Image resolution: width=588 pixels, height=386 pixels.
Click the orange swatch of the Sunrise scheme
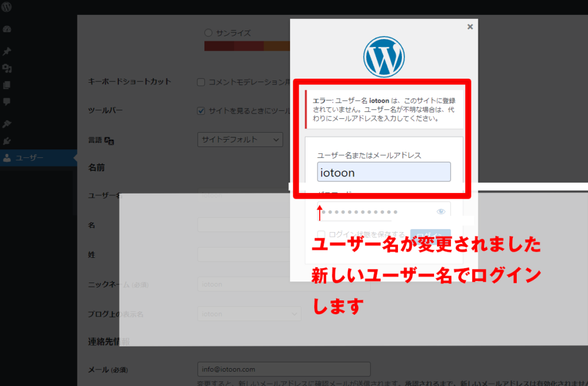pos(277,46)
